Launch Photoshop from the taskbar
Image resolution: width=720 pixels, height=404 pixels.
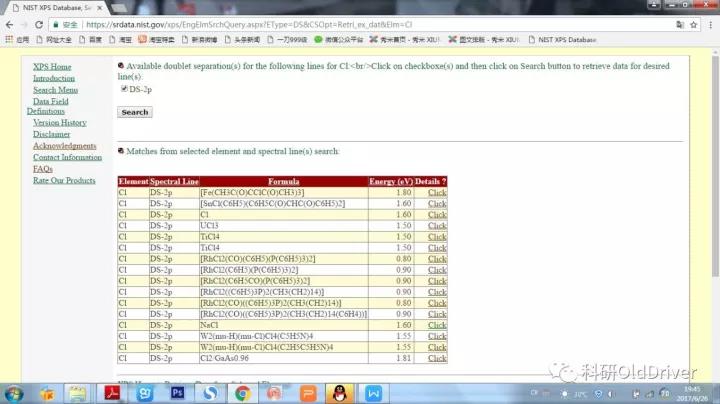(178, 393)
